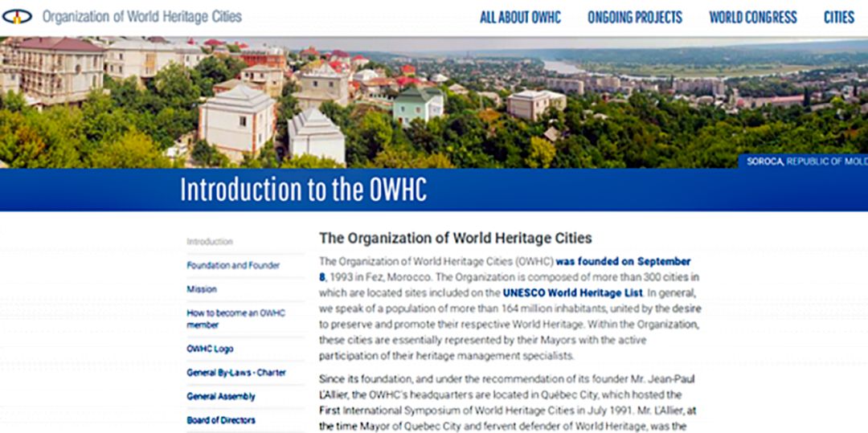Click the Soroca city banner photo
Image resolution: width=868 pixels, height=433 pixels.
coord(434,102)
